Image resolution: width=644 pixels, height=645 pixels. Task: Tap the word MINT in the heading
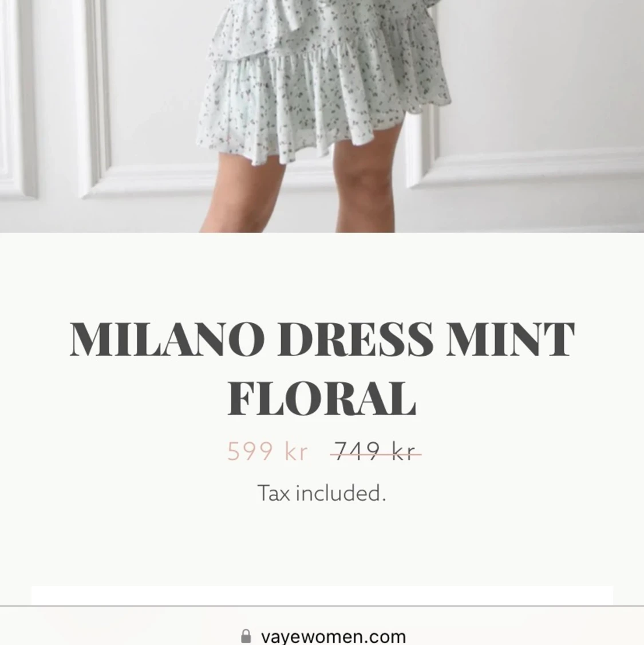[511, 339]
